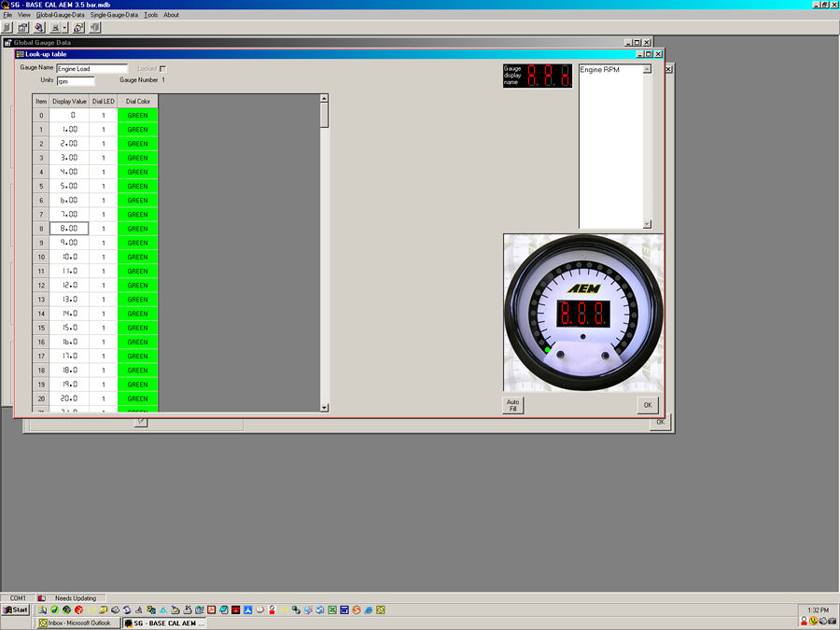Click the Item column header
The width and height of the screenshot is (840, 630).
(x=41, y=101)
